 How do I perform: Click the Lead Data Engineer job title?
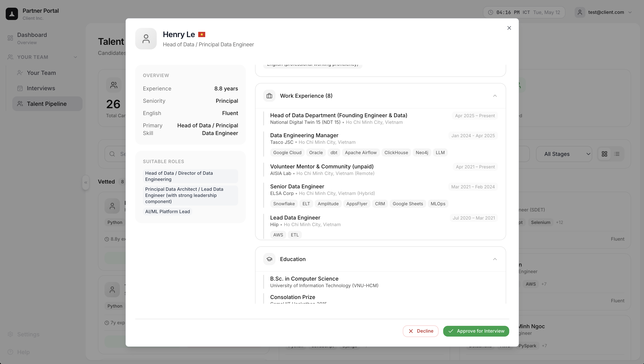pos(295,218)
